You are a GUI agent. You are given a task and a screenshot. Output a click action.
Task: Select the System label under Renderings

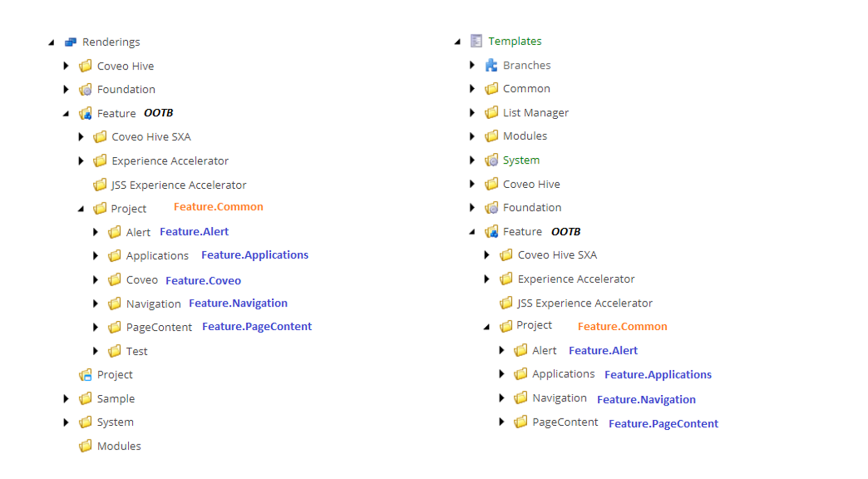tap(115, 422)
